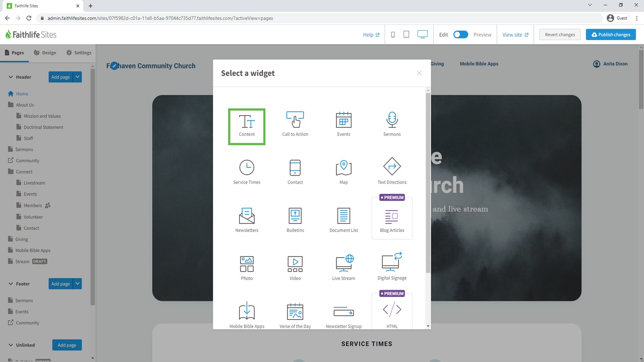
Task: Open a new browser tab
Action: pyautogui.click(x=91, y=6)
